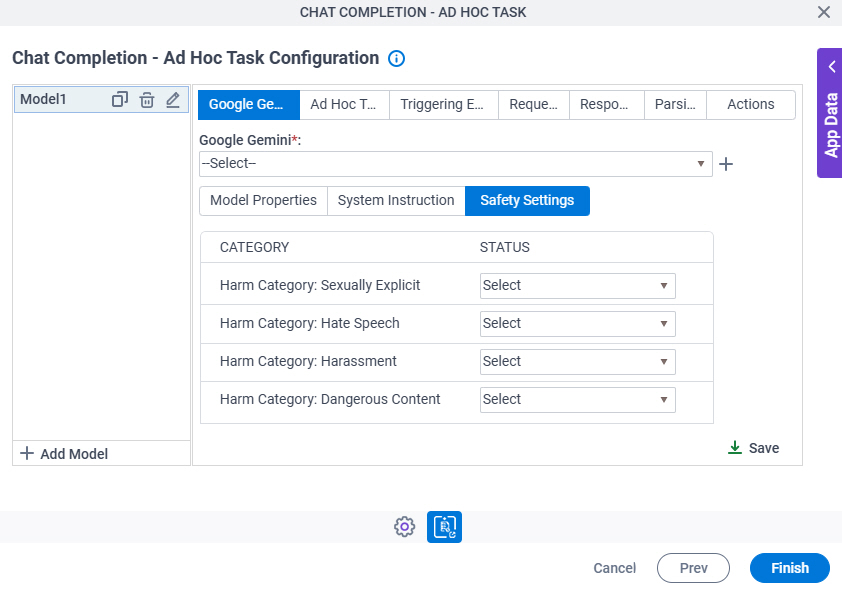Switch to the Ad Hoc Task tab

coord(344,105)
